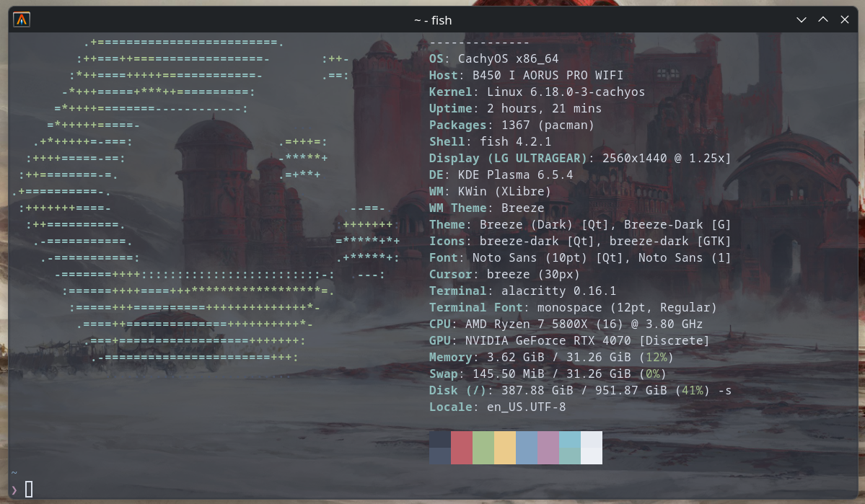This screenshot has width=865, height=504.
Task: Click the 'Locale: en_US.UTF-8' line
Action: pos(497,407)
